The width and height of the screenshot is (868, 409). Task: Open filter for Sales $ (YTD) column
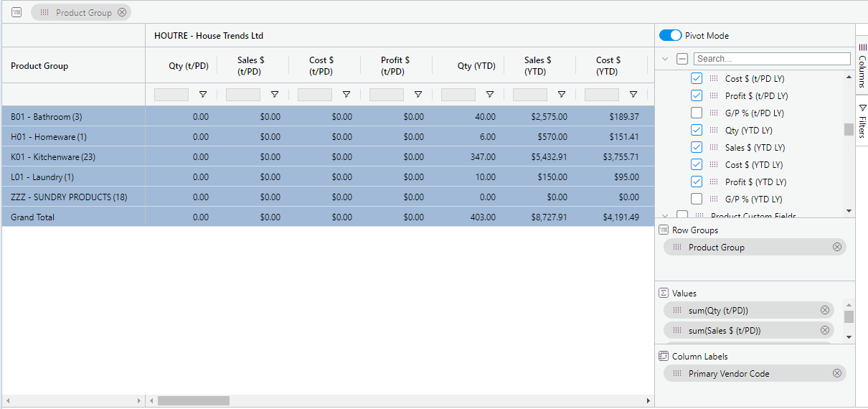562,95
